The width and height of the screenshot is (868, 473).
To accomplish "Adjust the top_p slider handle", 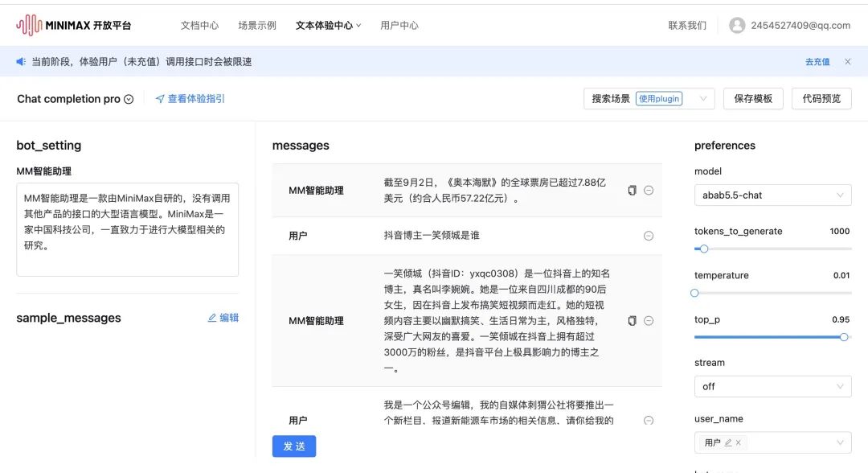I will pyautogui.click(x=844, y=337).
